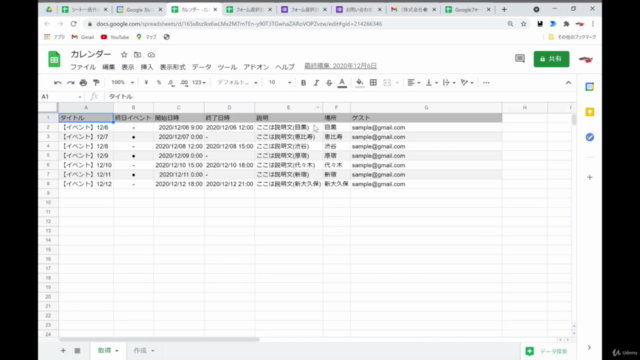Image resolution: width=640 pixels, height=360 pixels.
Task: Click the horizontal scrollbar thumb
Action: [x=159, y=340]
